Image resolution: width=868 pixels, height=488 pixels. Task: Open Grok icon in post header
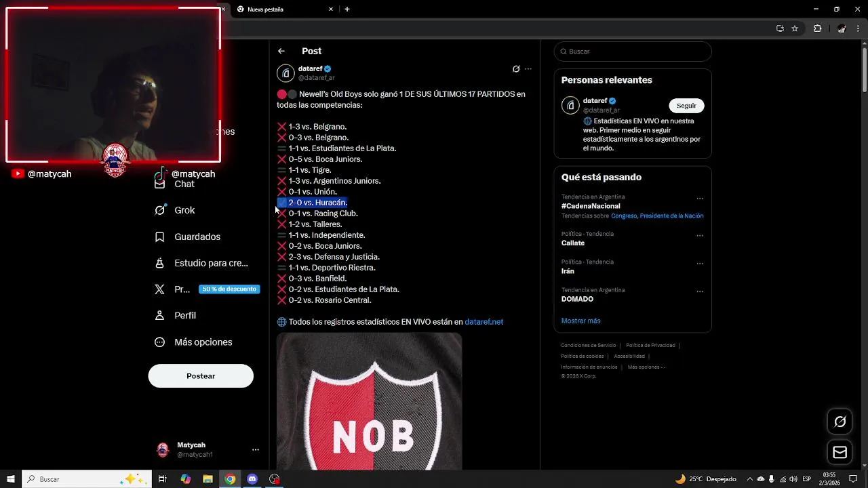point(516,68)
